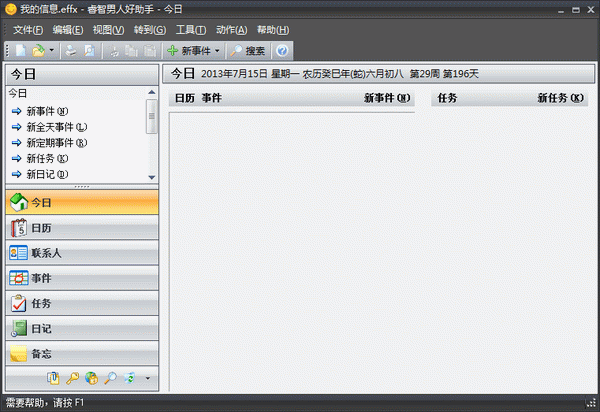This screenshot has width=600, height=412.
Task: Click the contact card 联系人 icon
Action: 18,253
